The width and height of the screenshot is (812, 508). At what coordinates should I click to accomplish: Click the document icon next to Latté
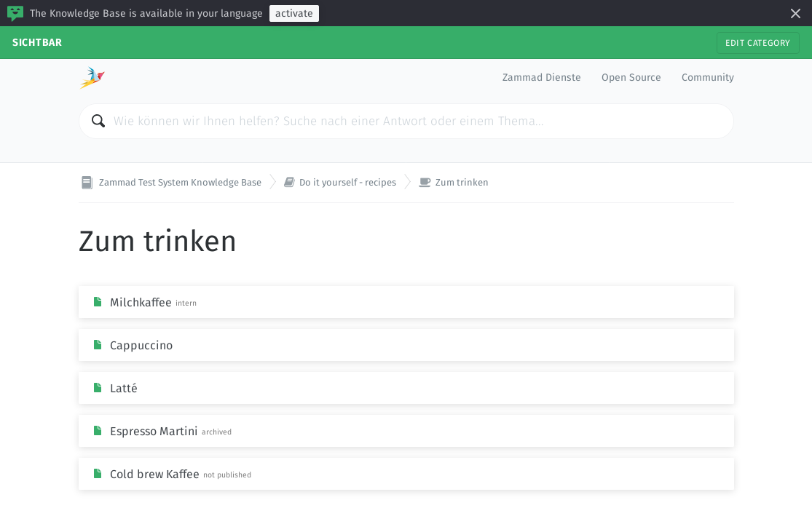(x=98, y=388)
